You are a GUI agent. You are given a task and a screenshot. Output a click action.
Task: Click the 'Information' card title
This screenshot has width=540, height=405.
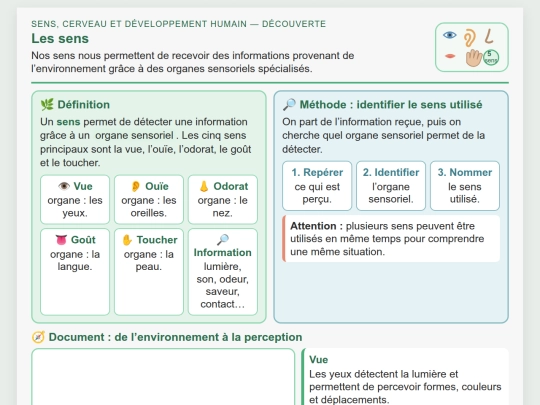222,252
